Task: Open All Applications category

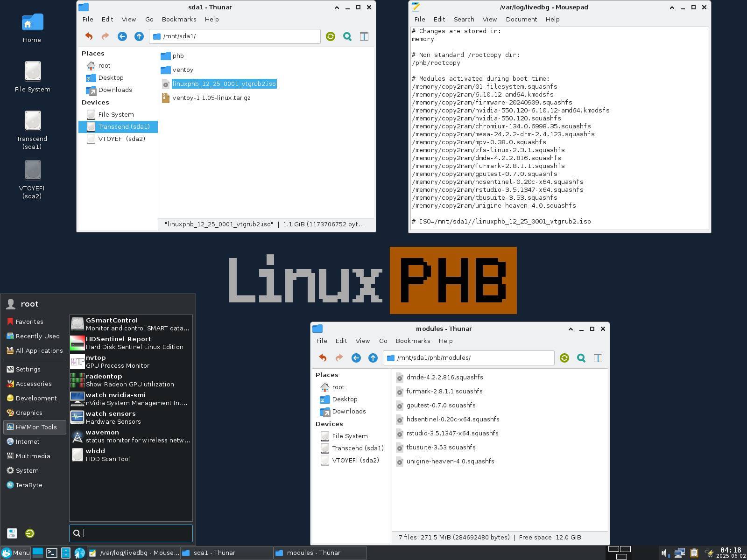Action: [34, 350]
